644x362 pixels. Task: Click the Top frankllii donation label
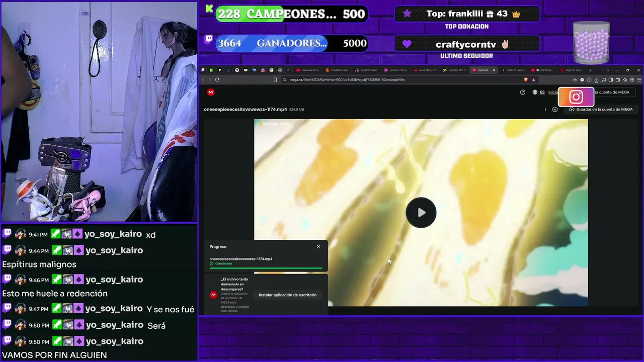[467, 14]
